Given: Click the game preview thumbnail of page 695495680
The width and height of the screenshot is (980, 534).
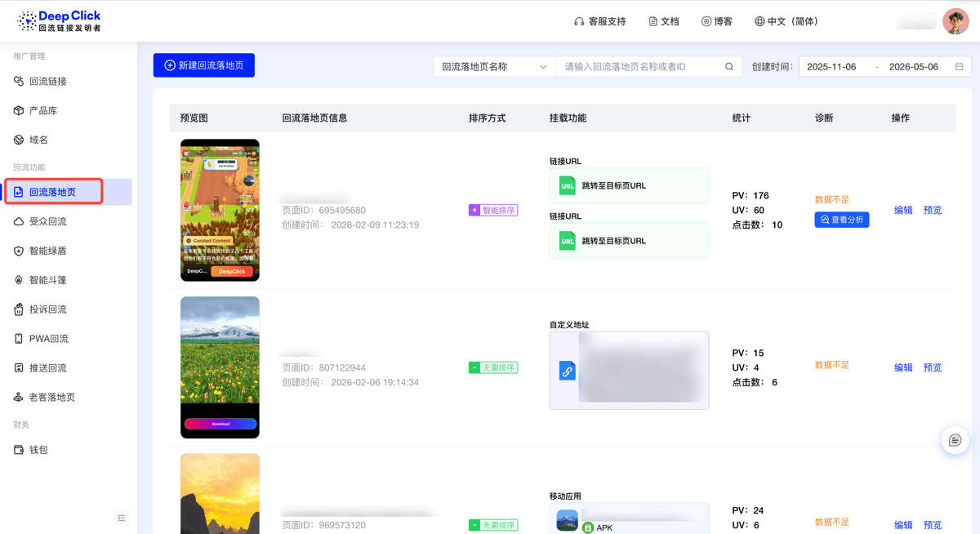Looking at the screenshot, I should 220,210.
